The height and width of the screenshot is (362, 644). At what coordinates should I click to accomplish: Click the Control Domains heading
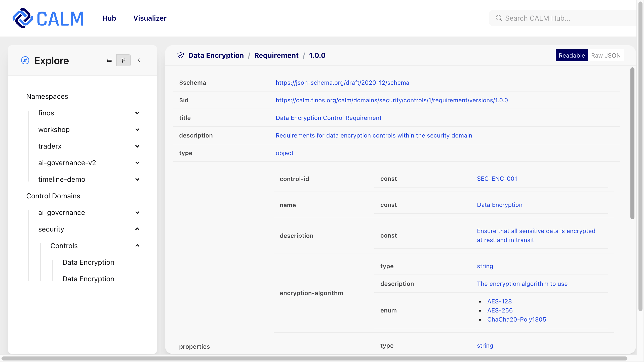point(53,196)
